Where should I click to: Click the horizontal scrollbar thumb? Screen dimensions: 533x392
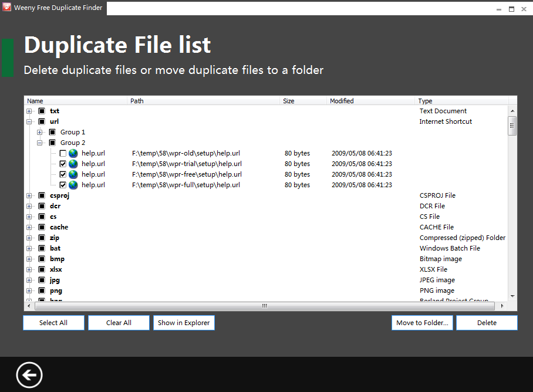[265, 306]
